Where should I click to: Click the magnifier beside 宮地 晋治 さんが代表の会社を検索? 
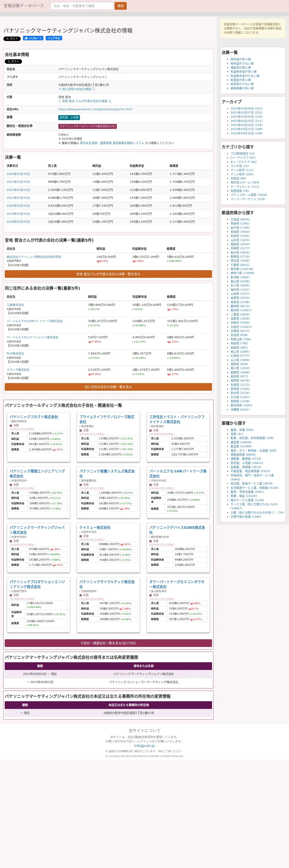point(110,101)
